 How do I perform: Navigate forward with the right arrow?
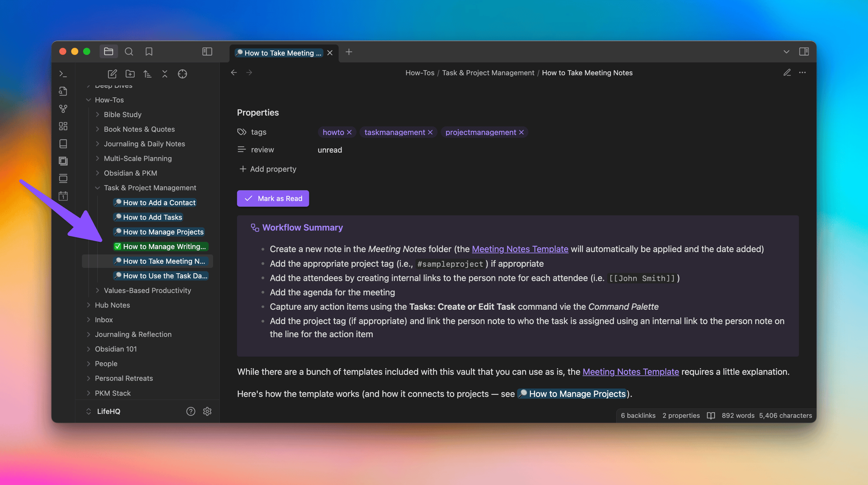tap(249, 73)
